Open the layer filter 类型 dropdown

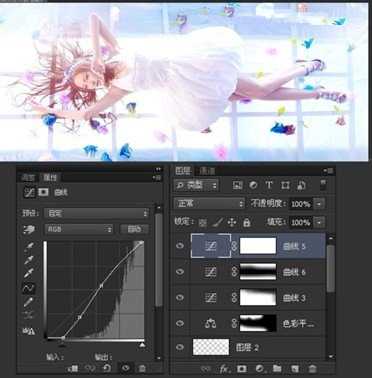(196, 185)
